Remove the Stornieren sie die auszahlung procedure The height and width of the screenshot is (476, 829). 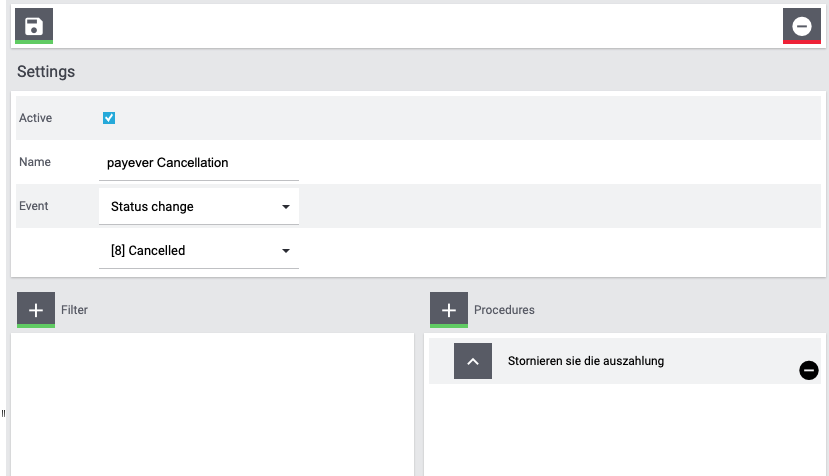click(x=808, y=370)
